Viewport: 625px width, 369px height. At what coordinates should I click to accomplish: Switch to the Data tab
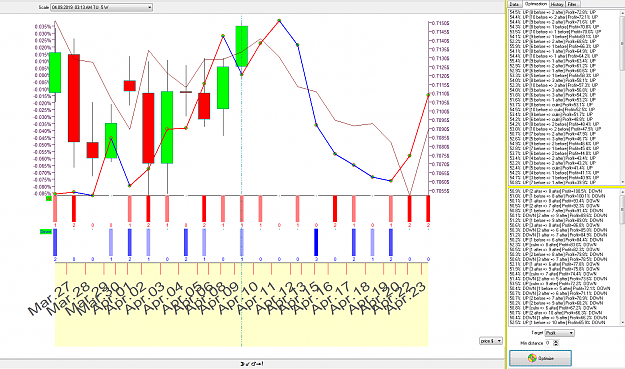(514, 4)
